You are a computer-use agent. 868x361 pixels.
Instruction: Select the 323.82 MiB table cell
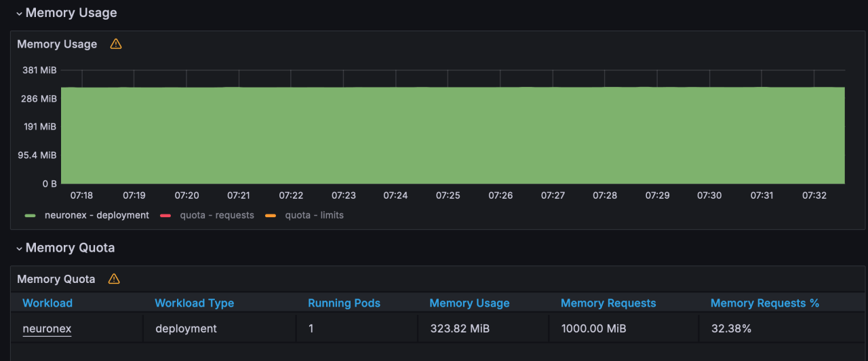click(x=460, y=328)
